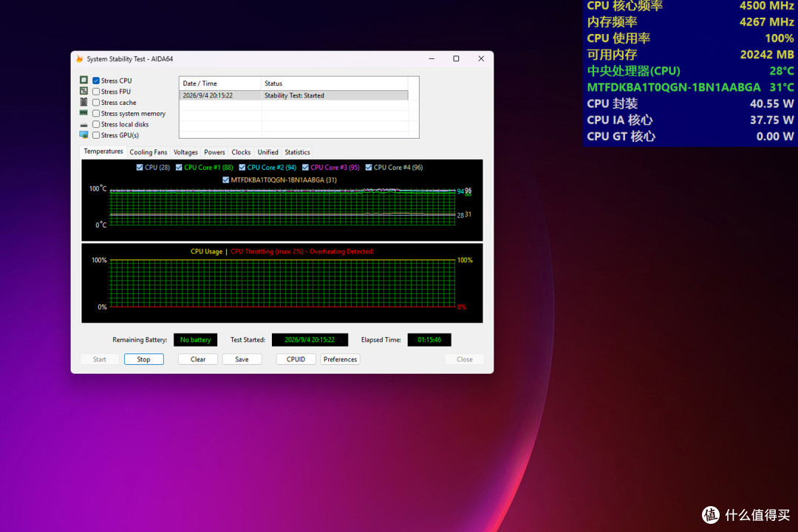Enable the Stress FPU checkbox
This screenshot has width=798, height=532.
[95, 92]
